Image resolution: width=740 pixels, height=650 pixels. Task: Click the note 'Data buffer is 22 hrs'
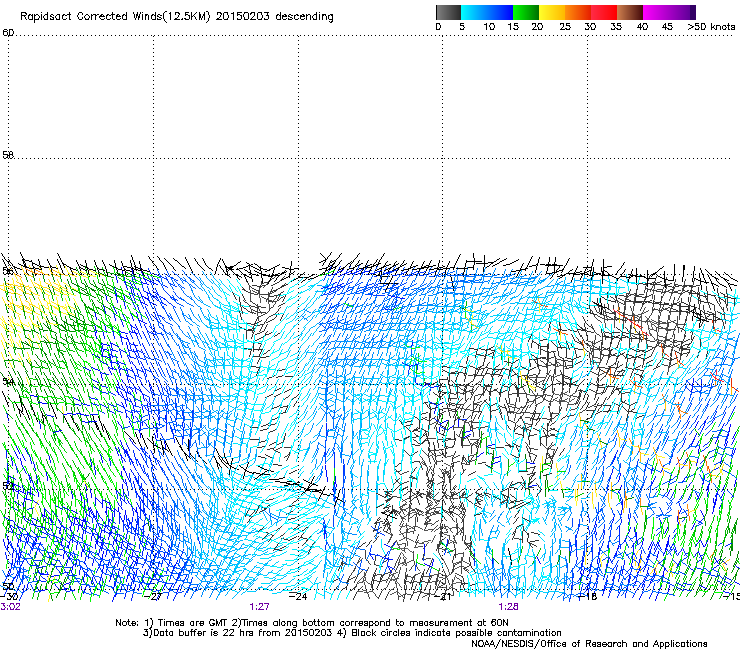point(201,633)
